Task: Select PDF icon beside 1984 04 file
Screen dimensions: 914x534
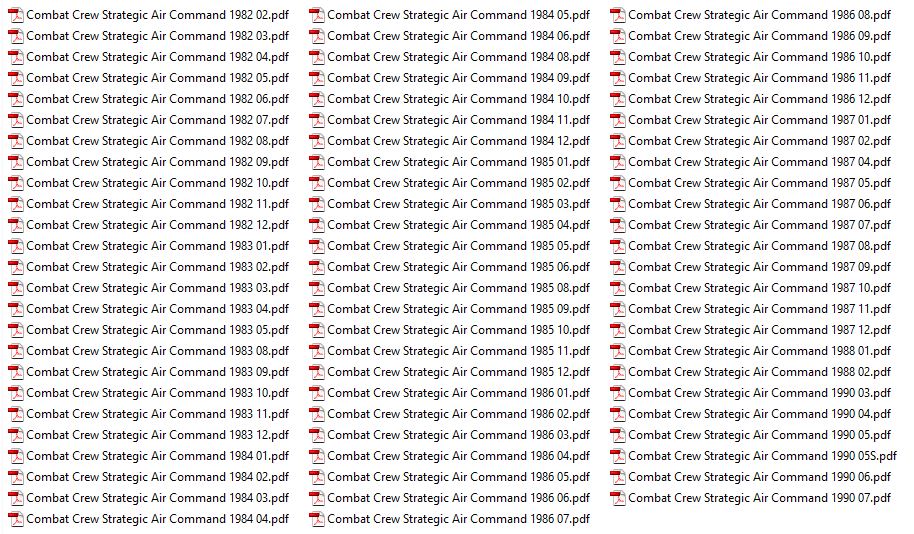Action: pyautogui.click(x=16, y=519)
